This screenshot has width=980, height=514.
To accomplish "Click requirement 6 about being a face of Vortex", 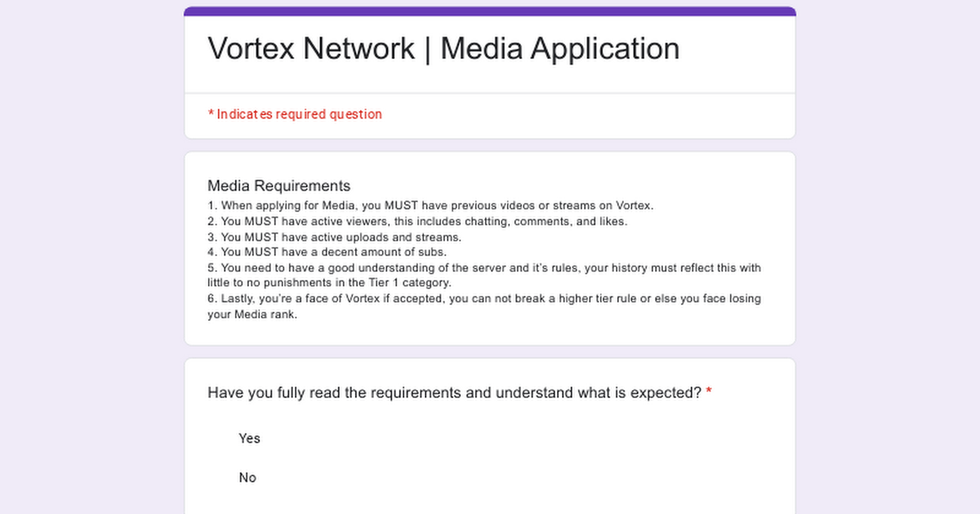I will point(484,306).
